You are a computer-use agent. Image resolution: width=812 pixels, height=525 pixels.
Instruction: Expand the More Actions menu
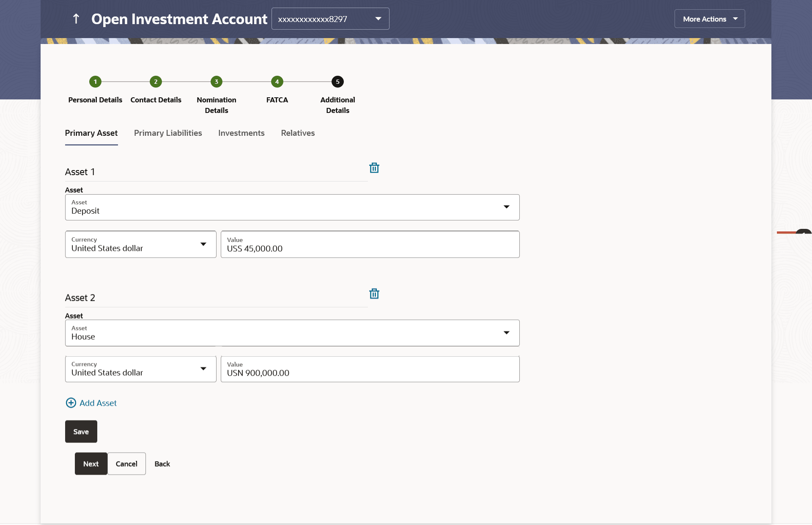point(709,19)
